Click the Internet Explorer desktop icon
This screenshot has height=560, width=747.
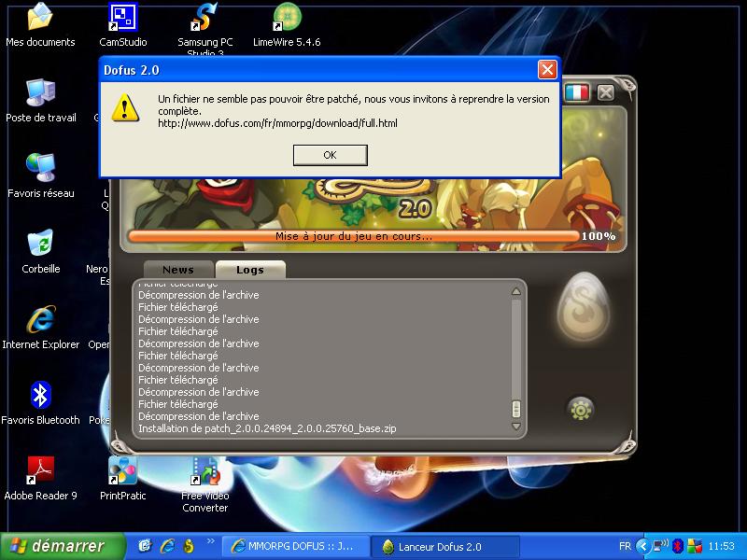coord(40,328)
